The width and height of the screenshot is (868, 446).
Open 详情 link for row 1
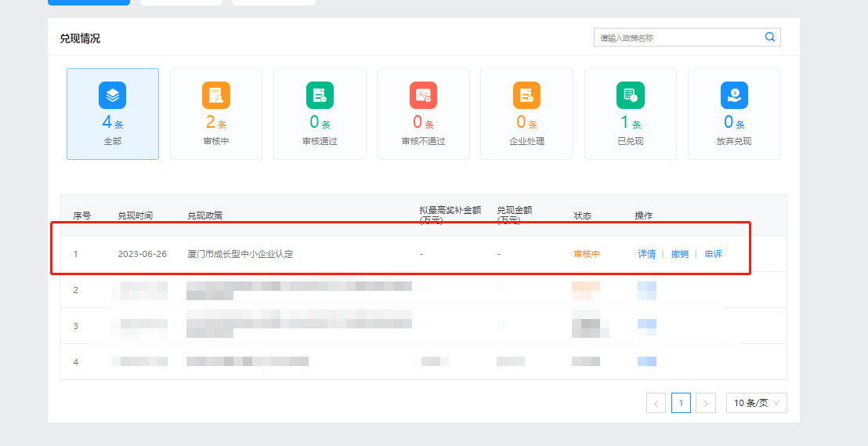pyautogui.click(x=646, y=254)
